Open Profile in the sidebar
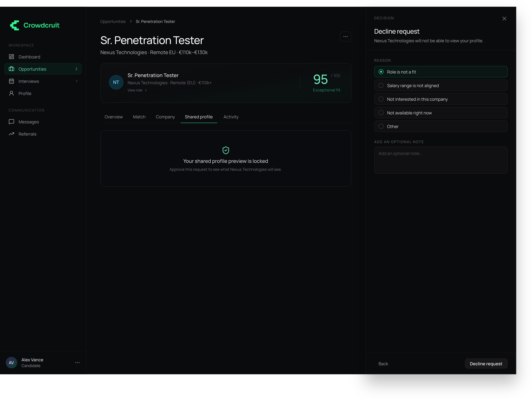Screen dimensions: 532x399 pos(43,93)
